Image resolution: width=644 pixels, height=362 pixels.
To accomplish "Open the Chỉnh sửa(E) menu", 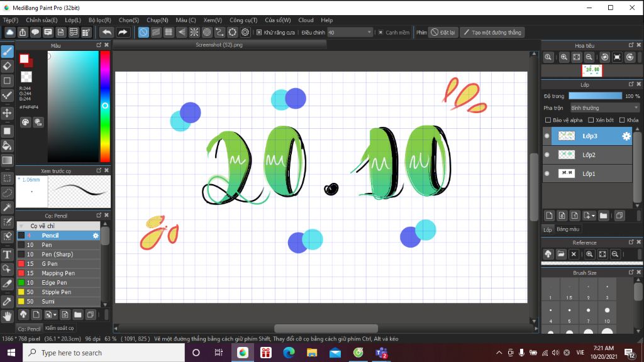I will 42,20.
